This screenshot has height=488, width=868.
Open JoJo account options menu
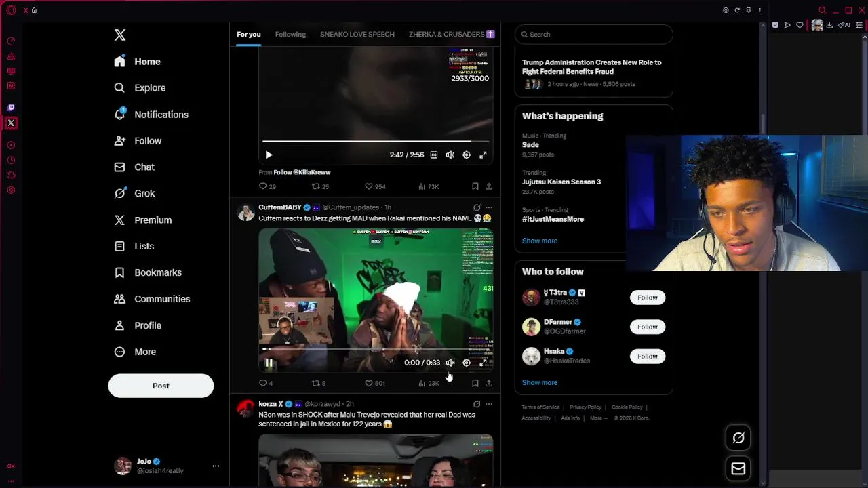pos(216,466)
